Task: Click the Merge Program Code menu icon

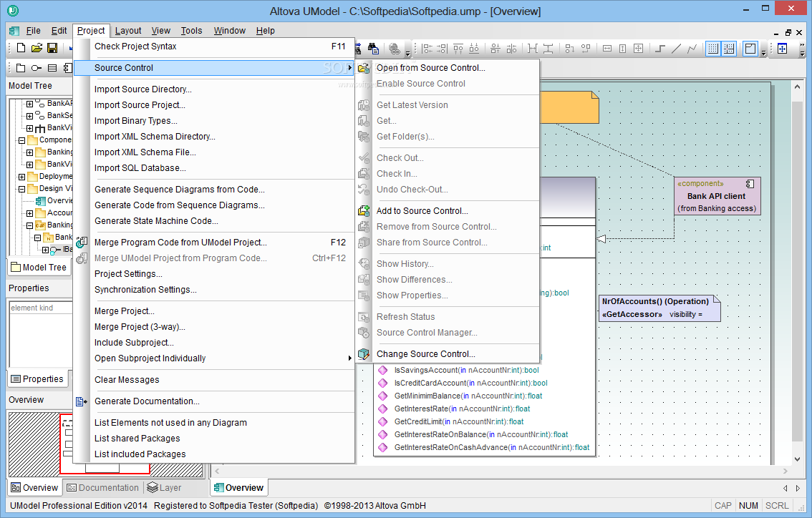Action: (82, 242)
